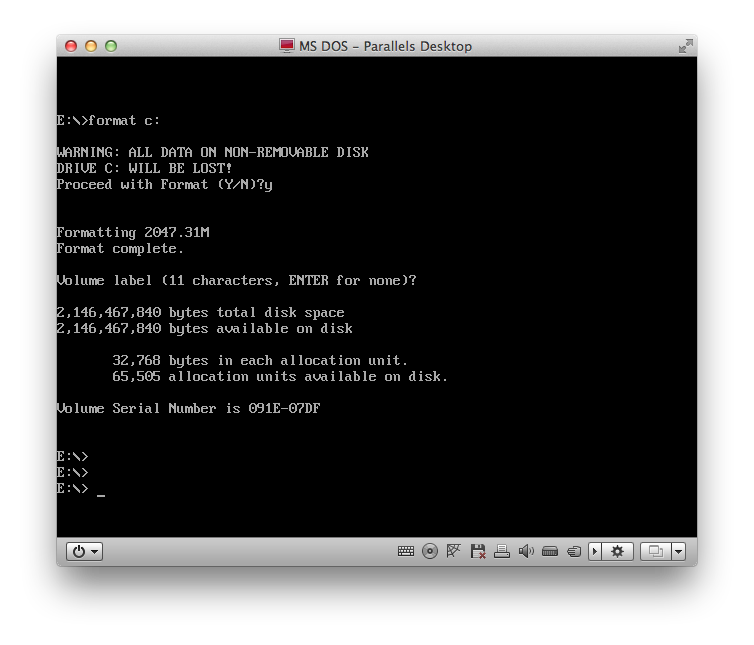Open the printer device icon
This screenshot has width=754, height=645.
point(502,551)
